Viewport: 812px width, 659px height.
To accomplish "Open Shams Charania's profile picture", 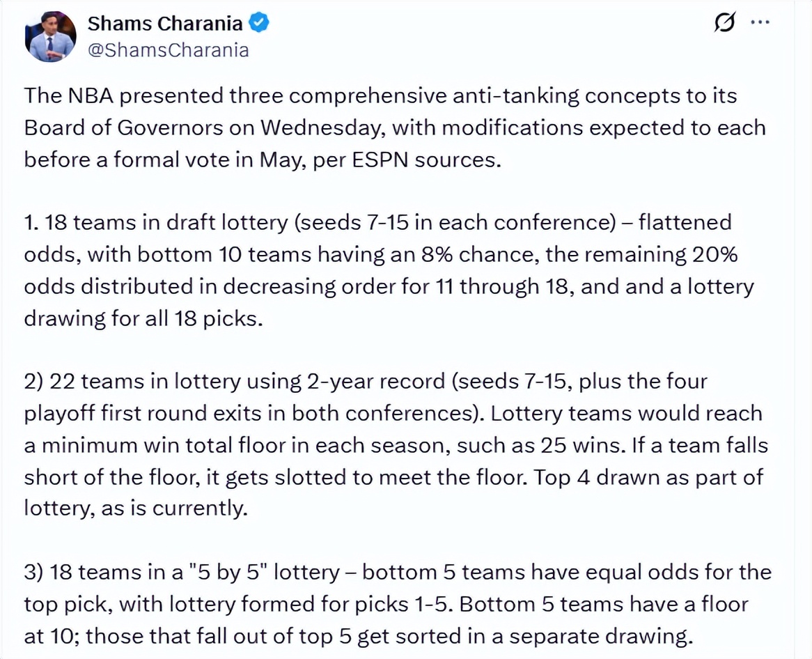I will pos(50,37).
